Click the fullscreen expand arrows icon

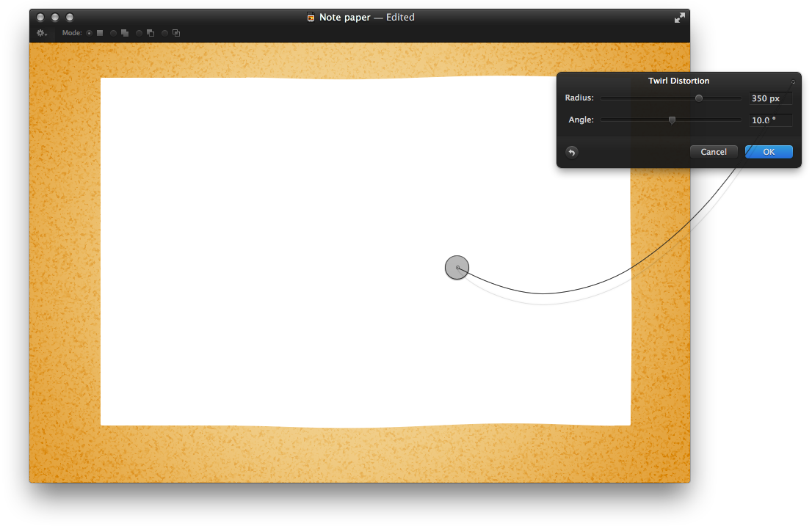pos(679,17)
